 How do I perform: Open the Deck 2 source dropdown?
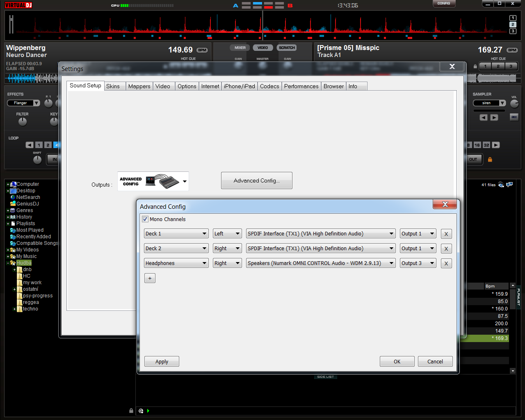tap(176, 249)
